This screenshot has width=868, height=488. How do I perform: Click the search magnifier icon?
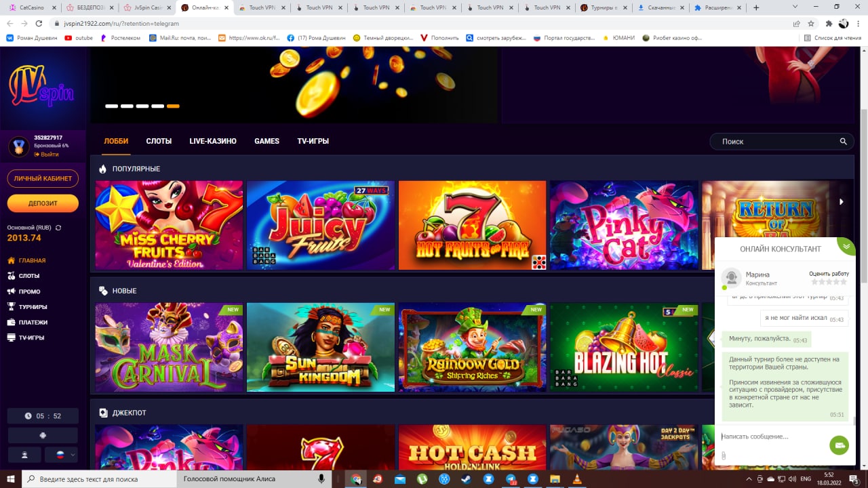point(843,142)
